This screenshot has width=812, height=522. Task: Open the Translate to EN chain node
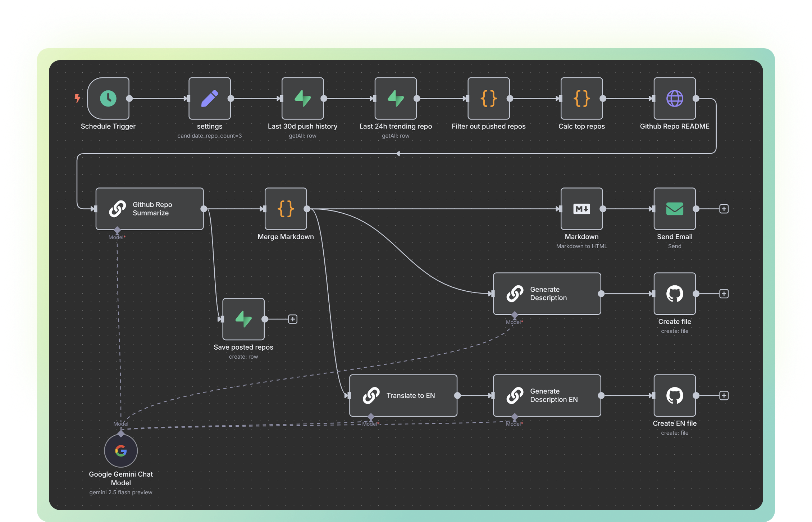tap(403, 395)
